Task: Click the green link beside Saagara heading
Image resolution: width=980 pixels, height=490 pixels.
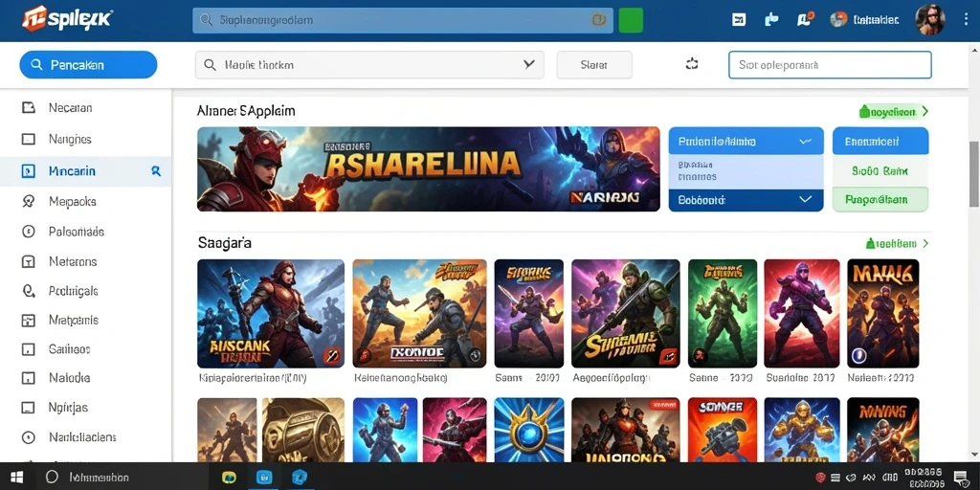Action: (x=897, y=244)
